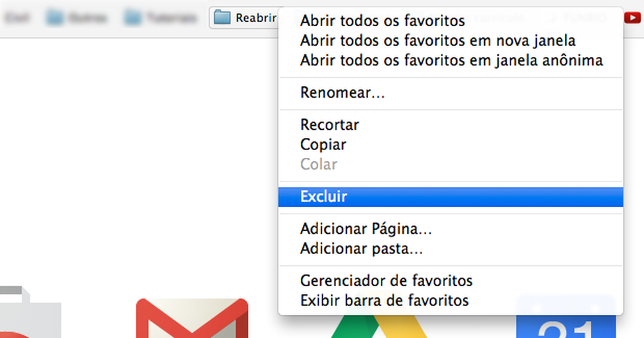Click the Reabrir bookmark folder icon

pyautogui.click(x=223, y=18)
